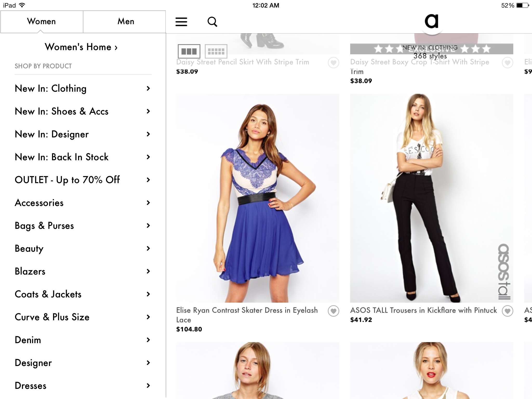532x399 pixels.
Task: Expand Designer chevron
Action: [148, 363]
